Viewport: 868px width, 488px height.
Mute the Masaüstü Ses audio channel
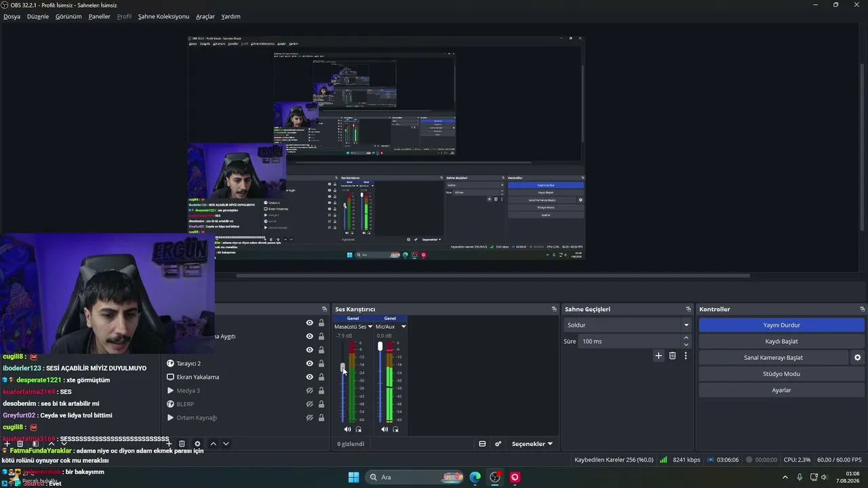[348, 429]
